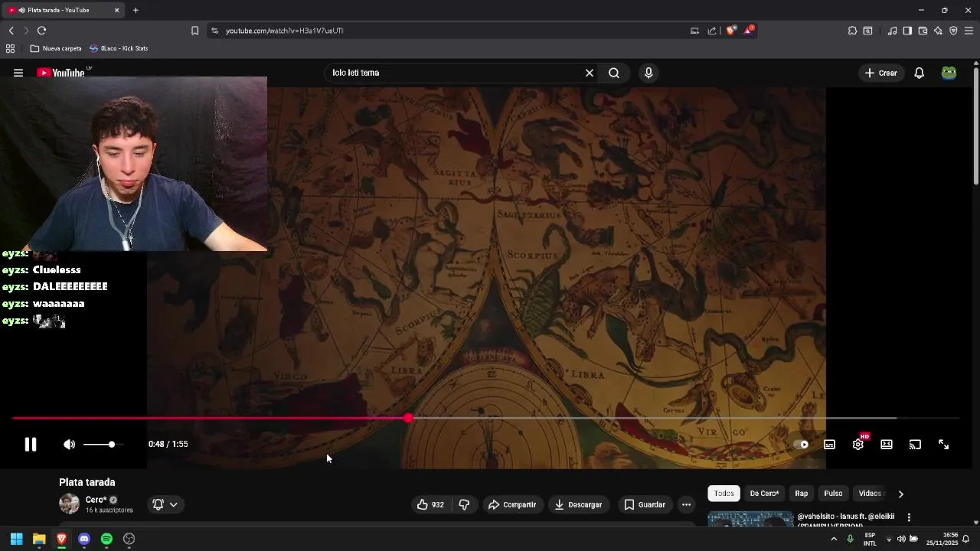This screenshot has height=551, width=980.
Task: Open the vahelsito lanus suggested video title
Action: click(846, 519)
